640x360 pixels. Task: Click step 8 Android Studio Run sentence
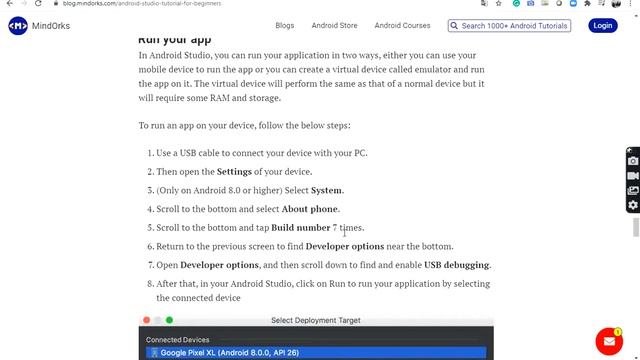click(323, 291)
